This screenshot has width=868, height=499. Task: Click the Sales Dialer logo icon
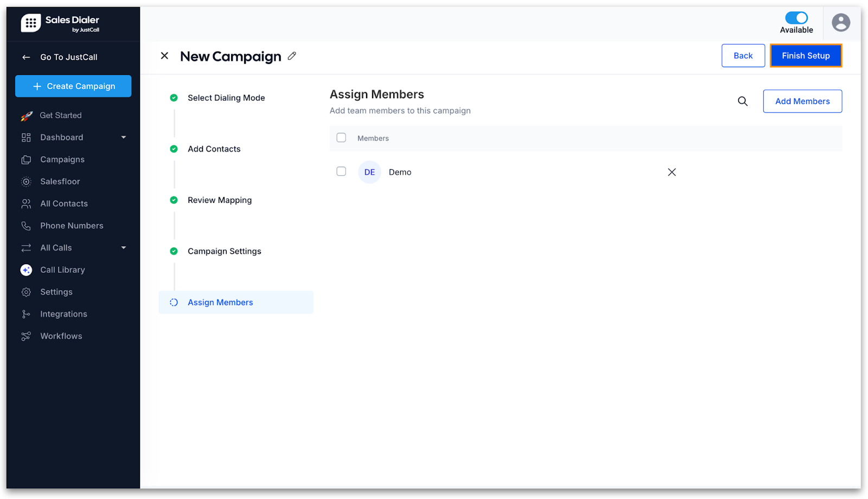(31, 23)
